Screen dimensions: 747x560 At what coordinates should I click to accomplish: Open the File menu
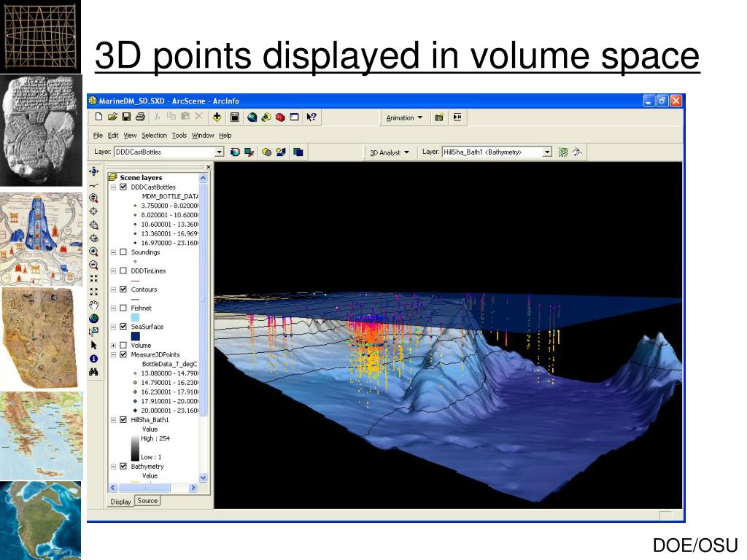98,135
